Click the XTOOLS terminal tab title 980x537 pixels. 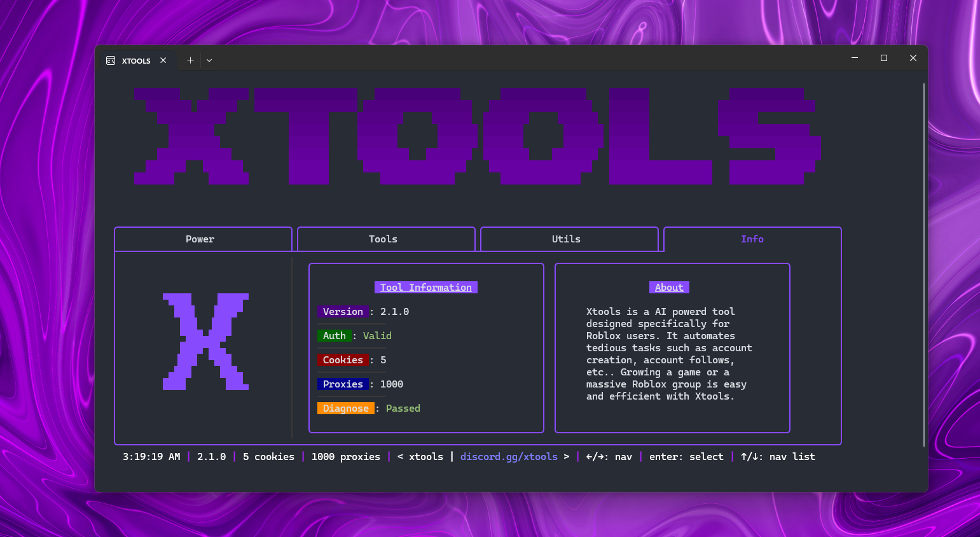[x=136, y=61]
